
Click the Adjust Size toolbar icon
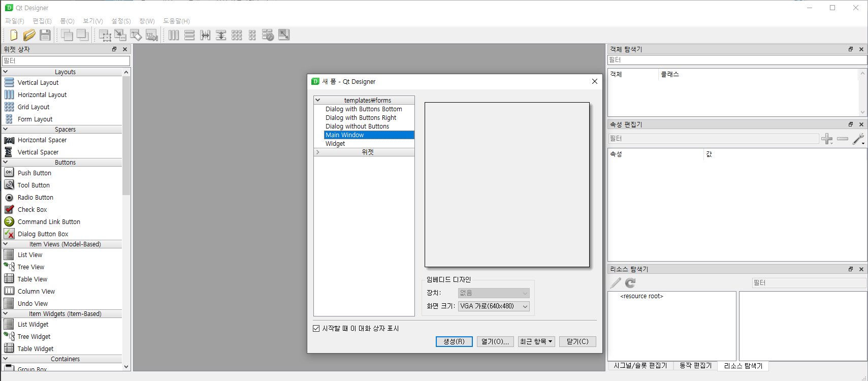(x=284, y=35)
